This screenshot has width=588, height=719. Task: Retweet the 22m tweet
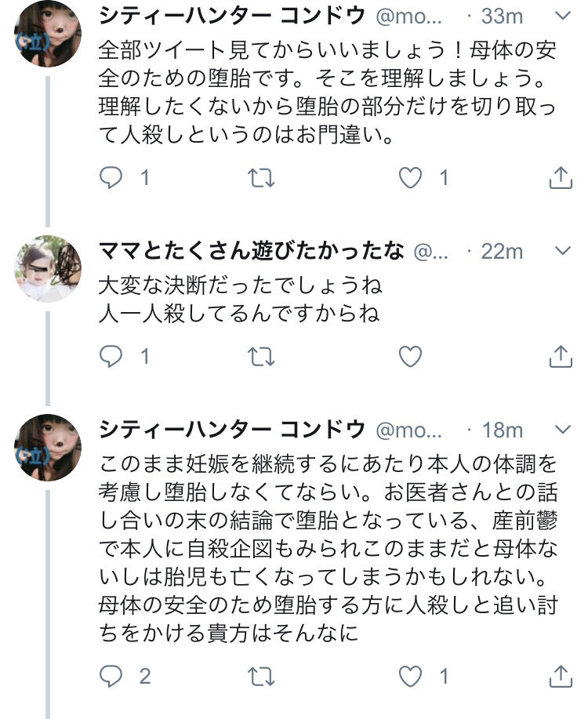[261, 358]
